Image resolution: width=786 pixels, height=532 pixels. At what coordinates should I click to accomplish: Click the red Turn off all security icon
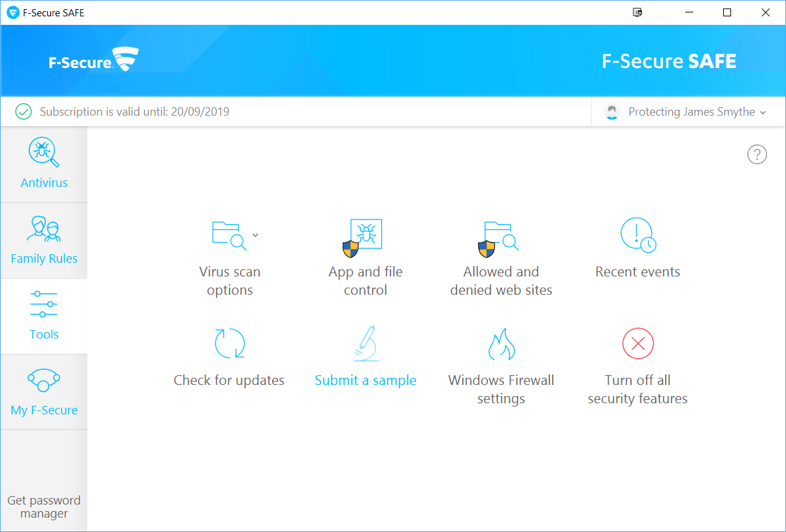tap(638, 344)
